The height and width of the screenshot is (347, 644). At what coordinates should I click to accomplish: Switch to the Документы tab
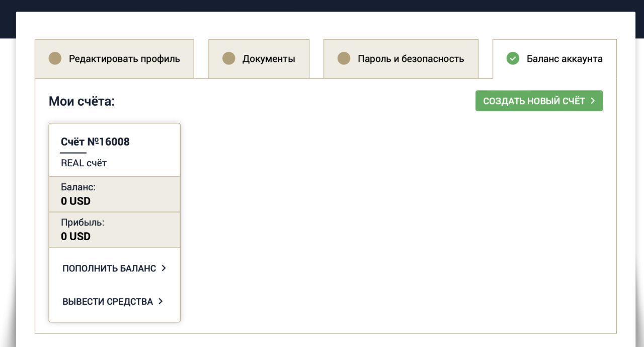pos(259,58)
